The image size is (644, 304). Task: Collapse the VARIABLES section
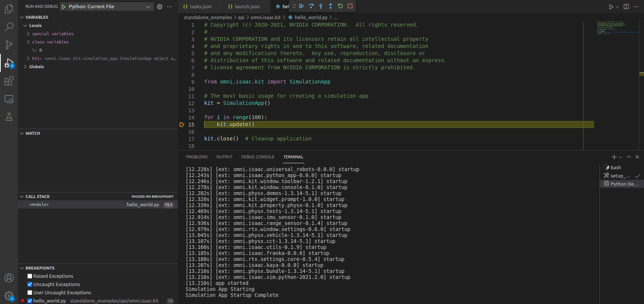click(x=22, y=17)
